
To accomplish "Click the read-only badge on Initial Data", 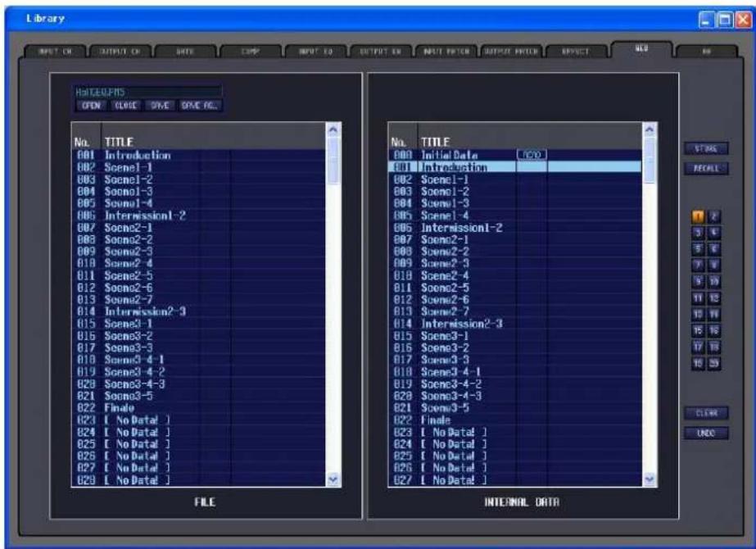I will [532, 155].
